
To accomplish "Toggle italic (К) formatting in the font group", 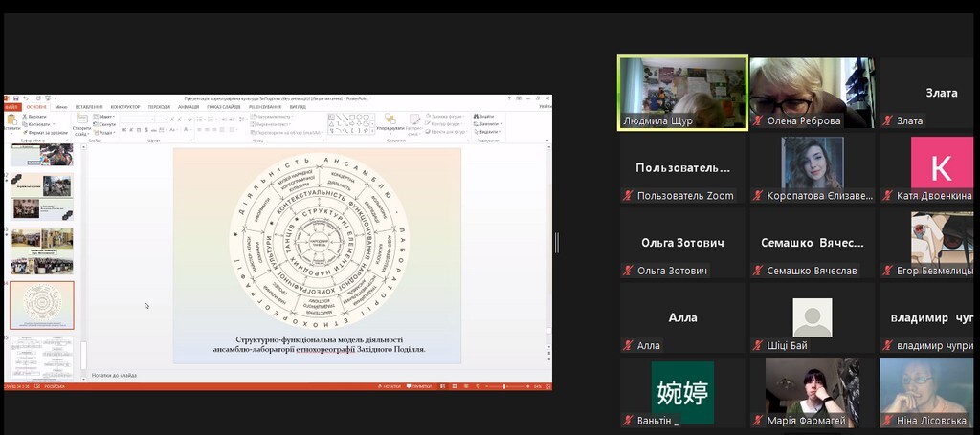I will click(x=131, y=130).
